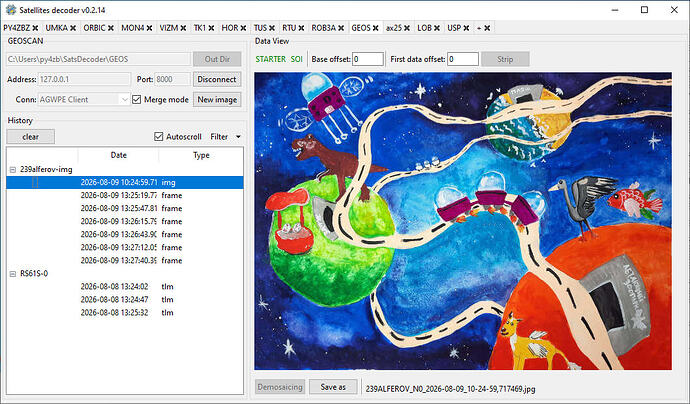The width and height of the screenshot is (690, 404).
Task: Click the Satellites decoder app icon in title bar
Action: point(11,10)
